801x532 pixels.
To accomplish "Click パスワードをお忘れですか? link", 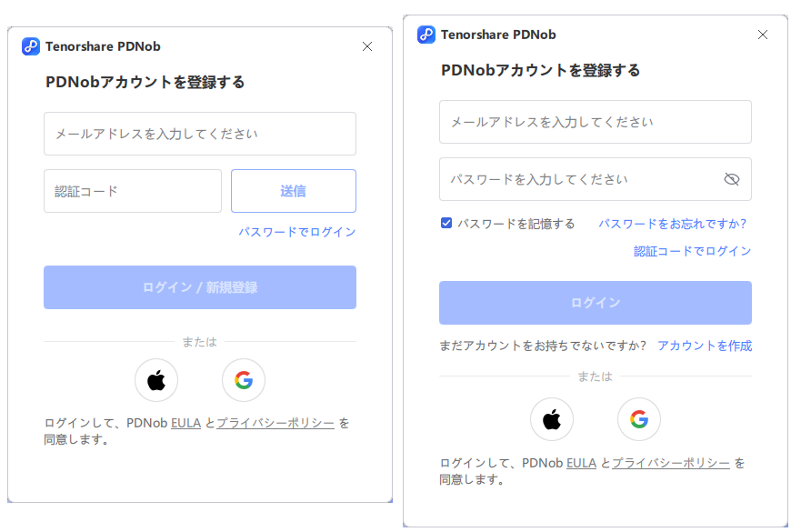I will (673, 223).
